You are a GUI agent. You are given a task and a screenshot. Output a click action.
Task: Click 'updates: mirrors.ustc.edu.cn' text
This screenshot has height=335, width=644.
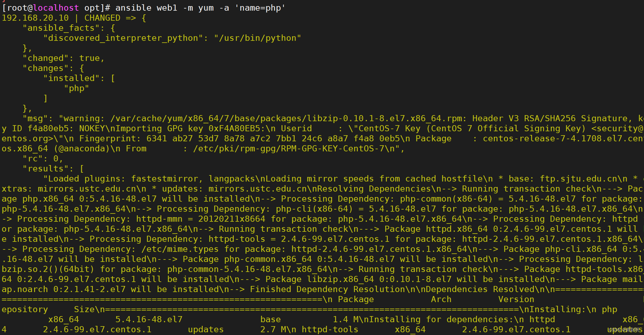(234, 189)
